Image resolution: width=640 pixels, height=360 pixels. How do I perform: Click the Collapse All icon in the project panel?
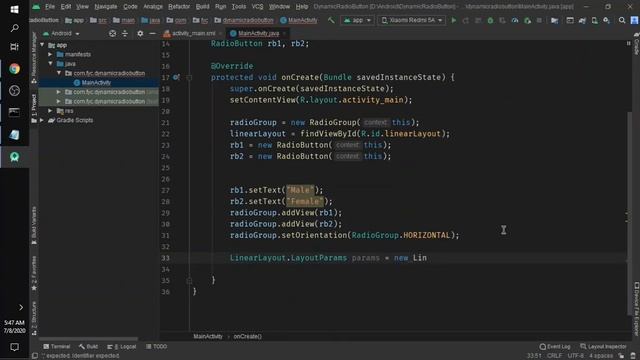[125, 33]
